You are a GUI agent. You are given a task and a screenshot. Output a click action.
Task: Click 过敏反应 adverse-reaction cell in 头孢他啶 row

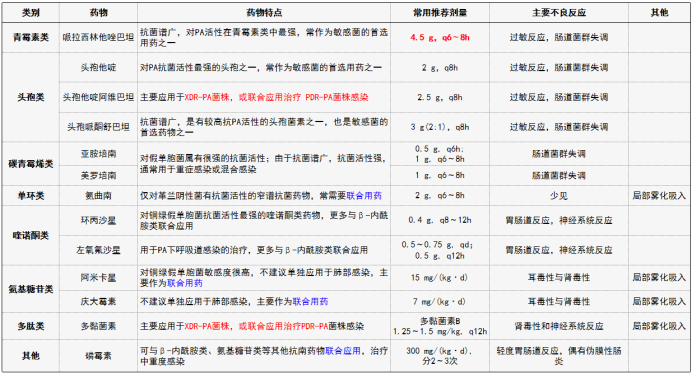point(559,68)
